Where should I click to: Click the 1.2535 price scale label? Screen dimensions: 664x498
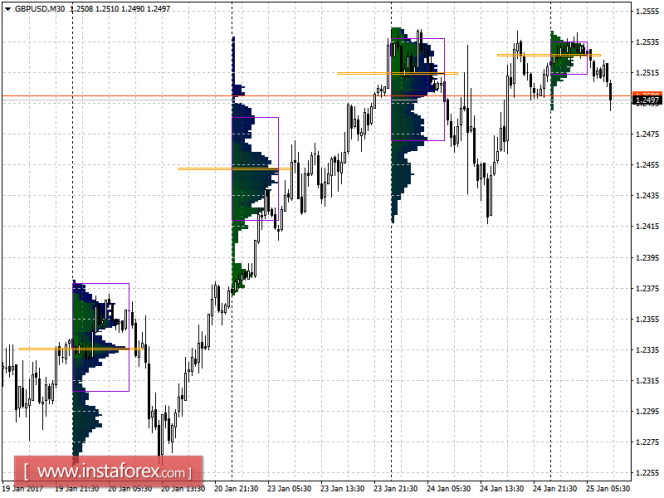coord(648,42)
